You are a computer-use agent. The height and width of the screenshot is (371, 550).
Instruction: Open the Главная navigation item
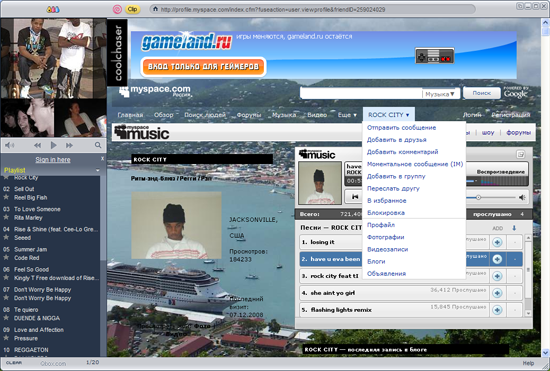point(130,115)
